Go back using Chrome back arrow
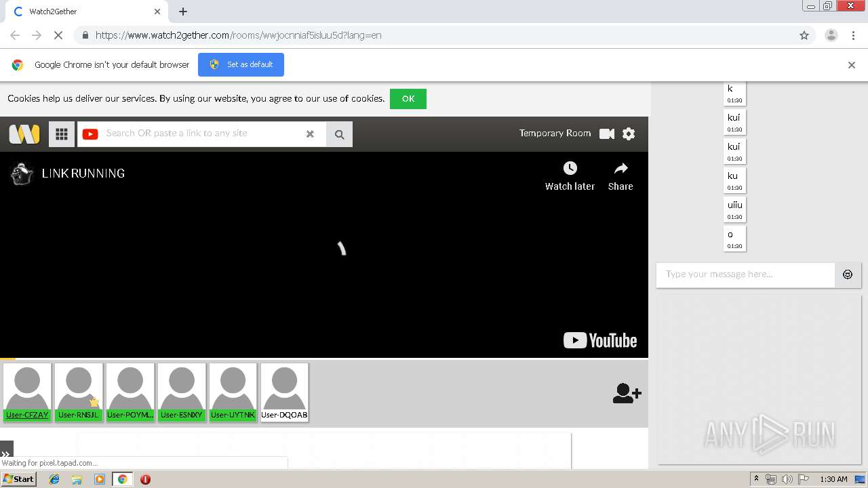The width and height of the screenshot is (868, 488). pos(15,35)
